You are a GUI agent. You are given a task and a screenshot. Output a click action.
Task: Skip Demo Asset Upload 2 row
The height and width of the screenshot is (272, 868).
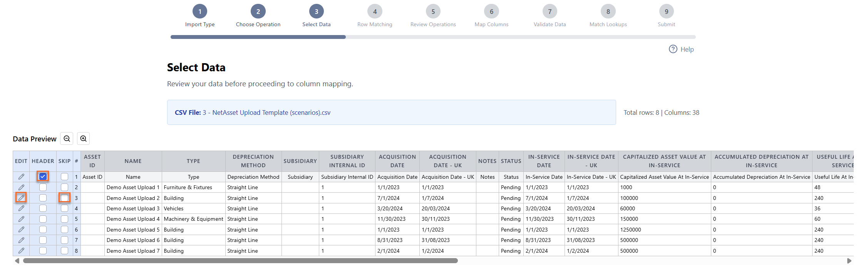[64, 198]
